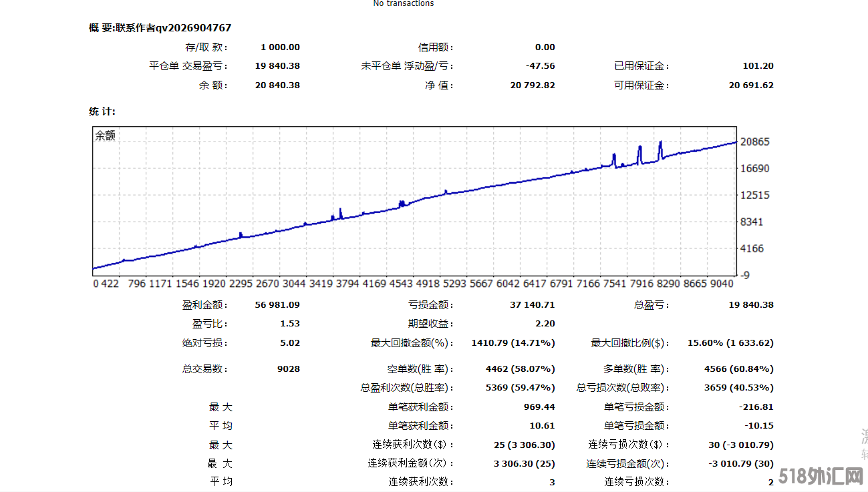Select the short trades value "4462 (58.07%)"
The height and width of the screenshot is (492, 868).
(520, 369)
